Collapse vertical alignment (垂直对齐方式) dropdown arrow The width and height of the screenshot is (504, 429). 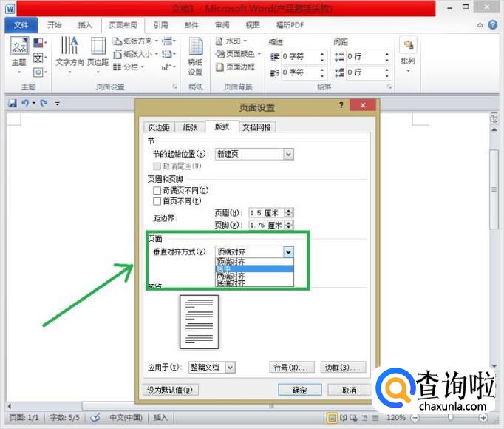pyautogui.click(x=289, y=251)
